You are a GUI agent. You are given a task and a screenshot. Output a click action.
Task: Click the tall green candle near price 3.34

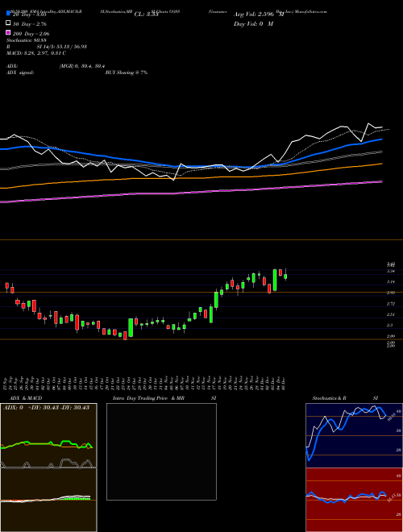pyautogui.click(x=275, y=280)
